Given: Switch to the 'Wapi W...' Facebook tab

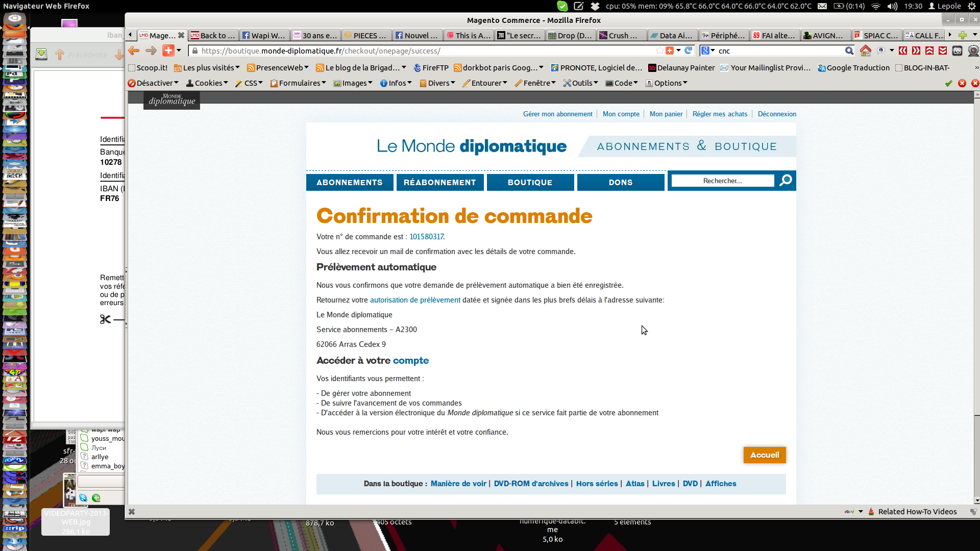Looking at the screenshot, I should tap(263, 35).
